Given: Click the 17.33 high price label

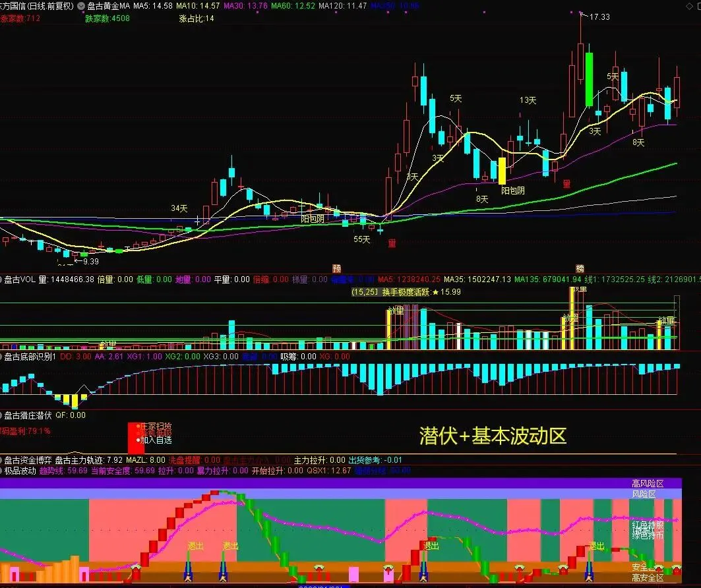Looking at the screenshot, I should pyautogui.click(x=599, y=17).
